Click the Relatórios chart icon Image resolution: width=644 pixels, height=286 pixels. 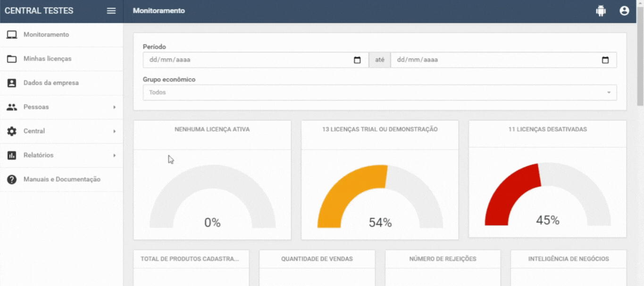pyautogui.click(x=12, y=155)
